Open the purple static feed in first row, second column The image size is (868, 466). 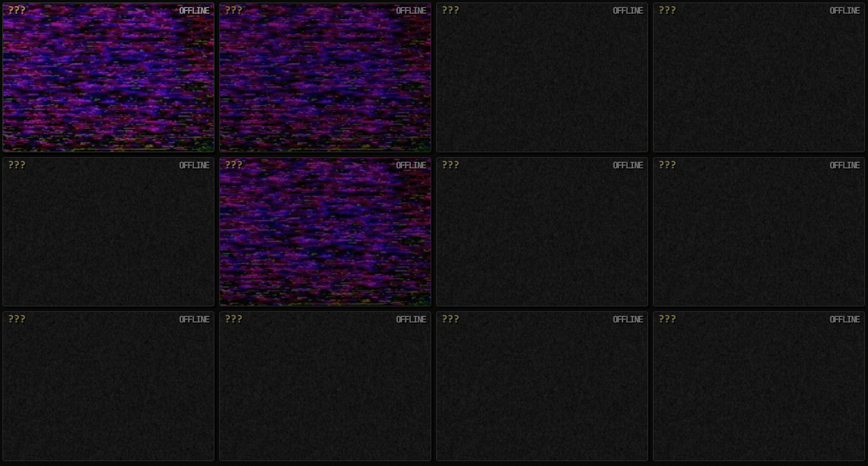325,77
